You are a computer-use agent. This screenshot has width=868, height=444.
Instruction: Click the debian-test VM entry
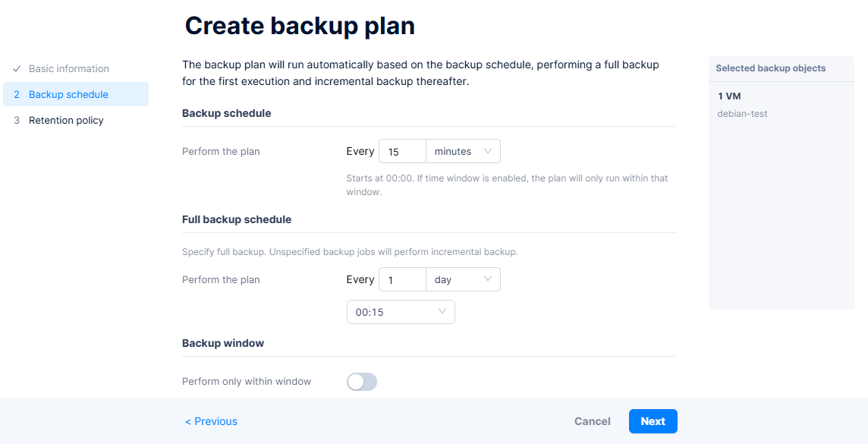point(742,114)
